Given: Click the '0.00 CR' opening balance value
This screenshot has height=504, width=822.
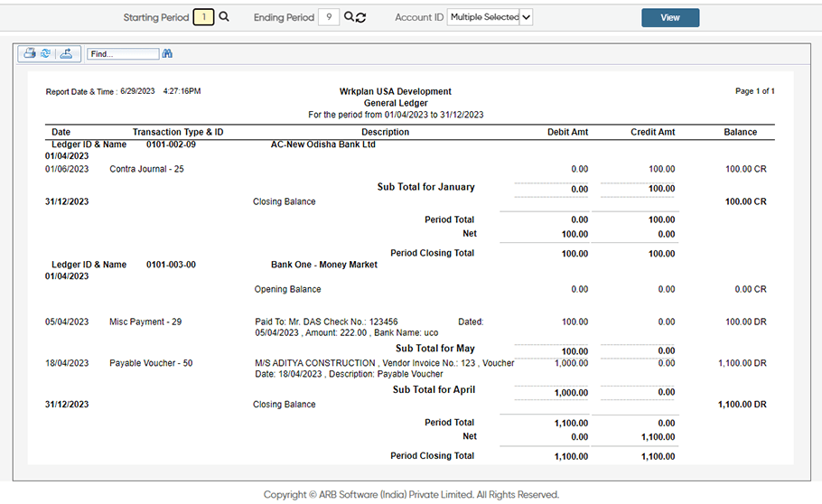Looking at the screenshot, I should coord(750,289).
